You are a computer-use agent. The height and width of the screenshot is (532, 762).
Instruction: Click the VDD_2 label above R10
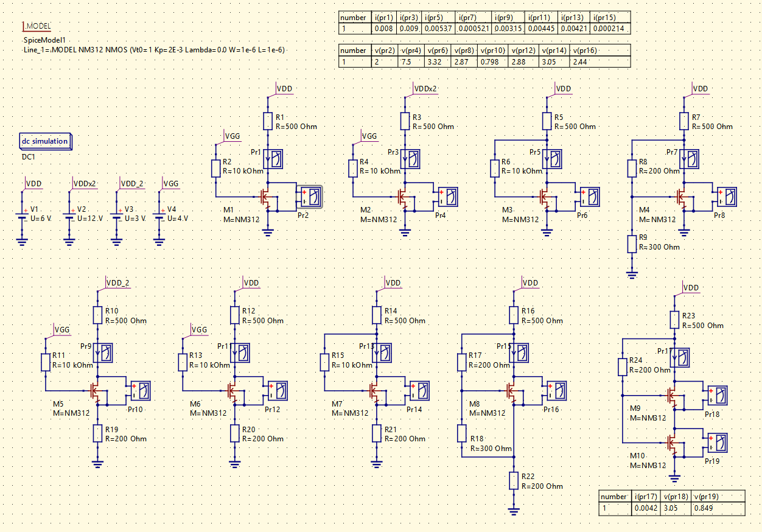tap(117, 282)
